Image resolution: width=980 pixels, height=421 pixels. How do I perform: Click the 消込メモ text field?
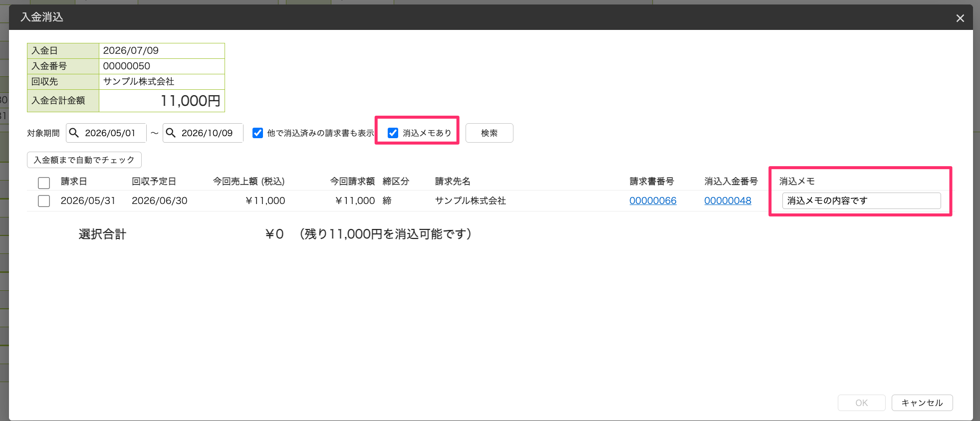(x=861, y=201)
